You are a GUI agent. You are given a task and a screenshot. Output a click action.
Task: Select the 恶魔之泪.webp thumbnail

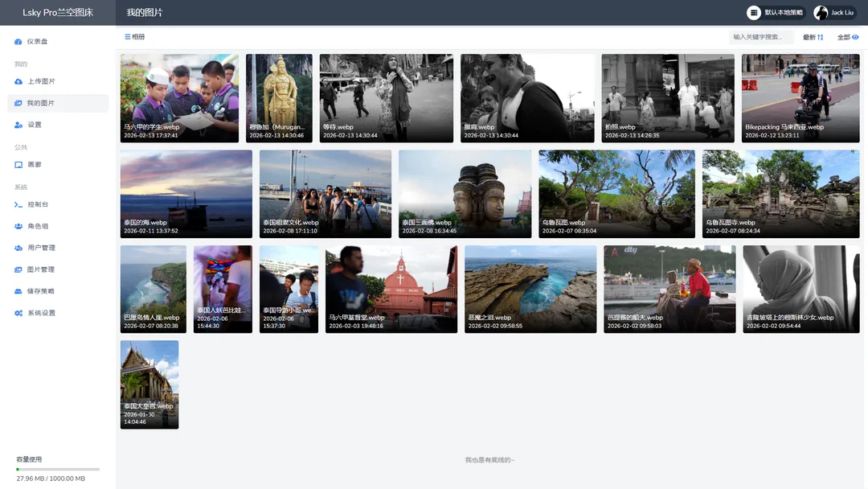click(530, 289)
